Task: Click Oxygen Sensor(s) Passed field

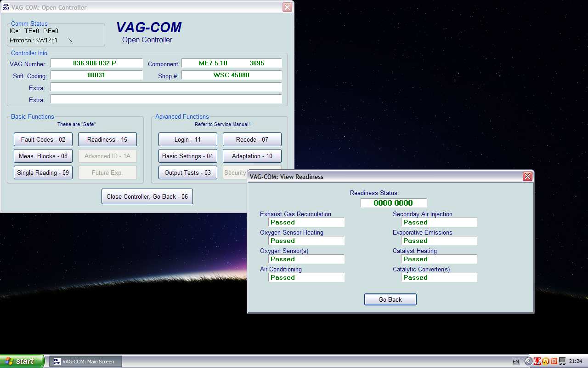Action: (306, 259)
